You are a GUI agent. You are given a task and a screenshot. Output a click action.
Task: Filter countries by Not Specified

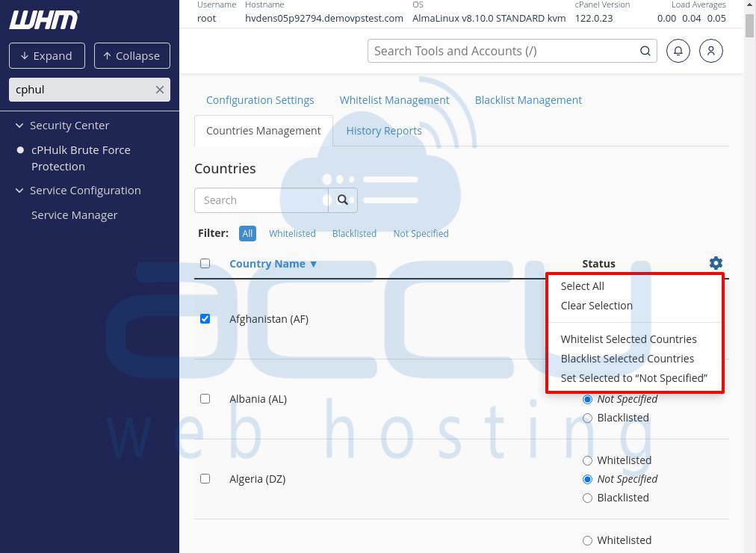[x=421, y=233]
